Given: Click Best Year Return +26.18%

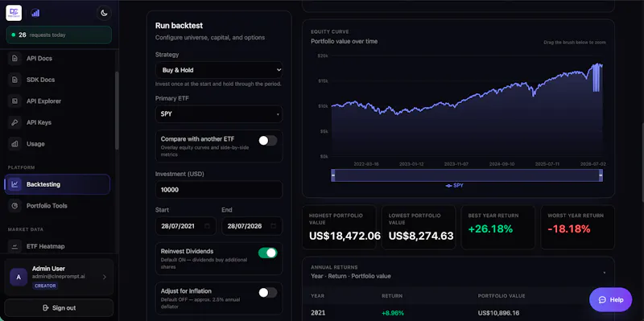Looking at the screenshot, I should 498,228.
